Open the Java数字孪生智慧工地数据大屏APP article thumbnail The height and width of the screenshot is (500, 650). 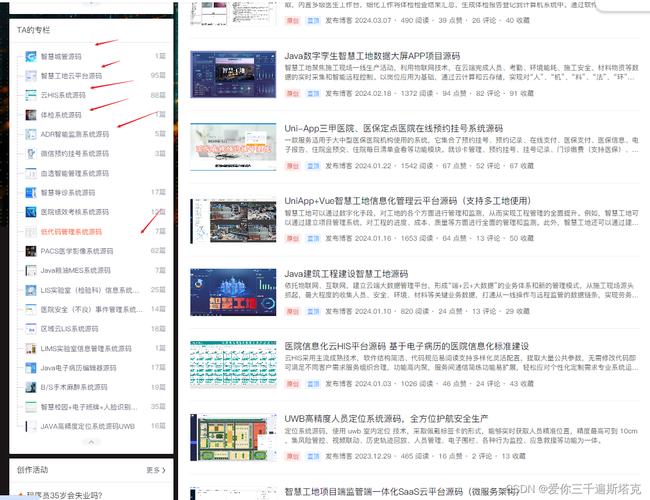tap(233, 75)
